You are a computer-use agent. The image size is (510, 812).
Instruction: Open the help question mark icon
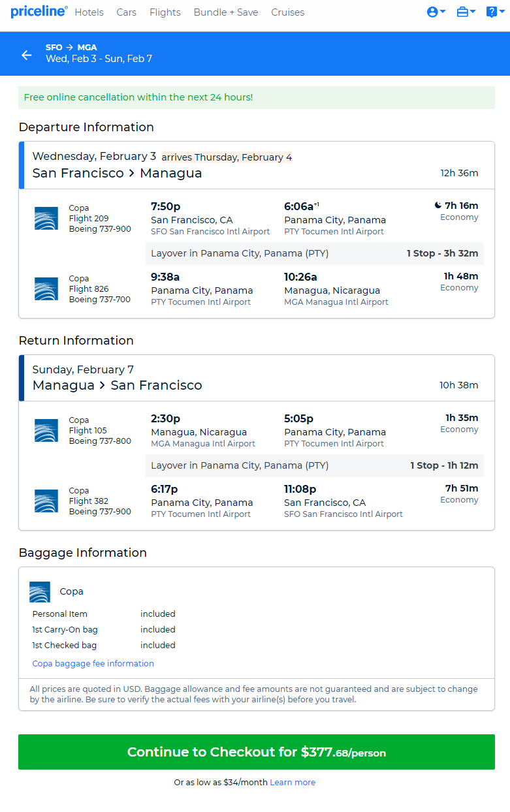[x=495, y=12]
